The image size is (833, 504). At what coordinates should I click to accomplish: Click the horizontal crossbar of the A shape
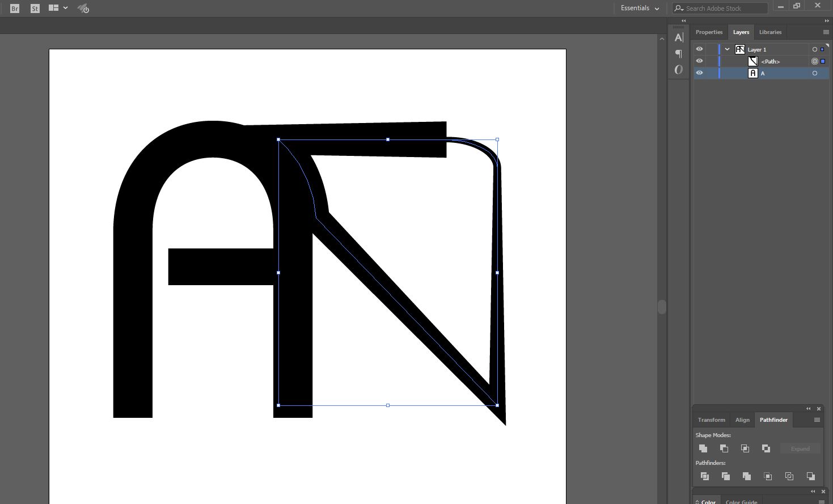click(x=221, y=266)
